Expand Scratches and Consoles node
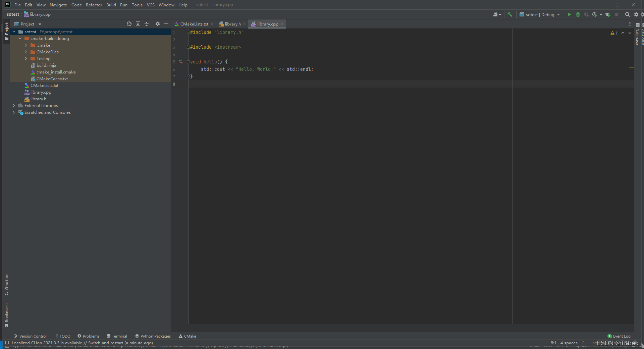The height and width of the screenshot is (349, 644). pos(14,112)
